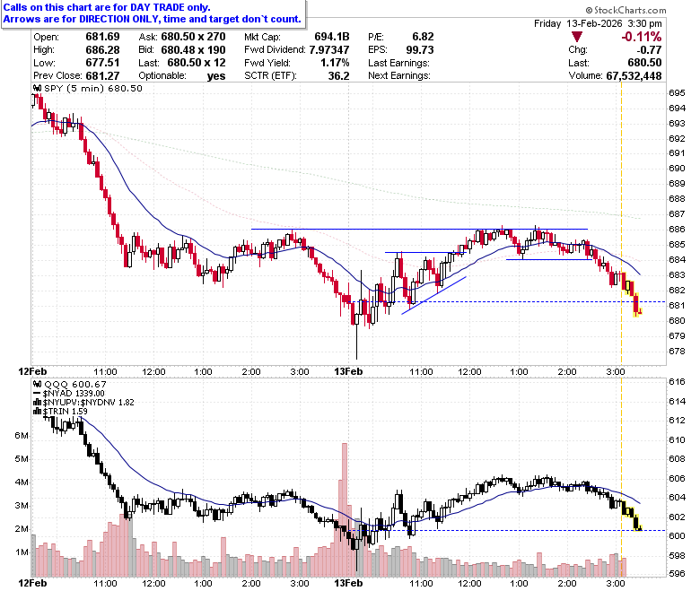Click the $NYAD line legend icon
Screen dimensions: 700x591
pyautogui.click(x=38, y=394)
